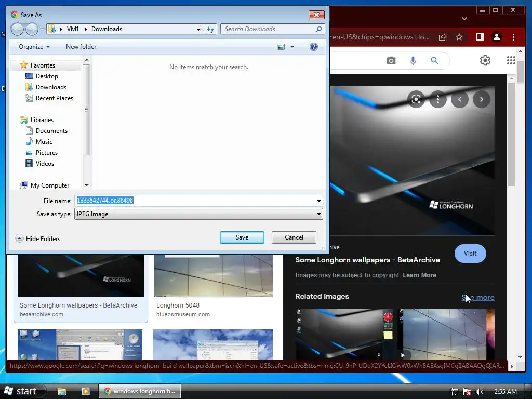
Task: Click the Visit button
Action: pos(470,254)
